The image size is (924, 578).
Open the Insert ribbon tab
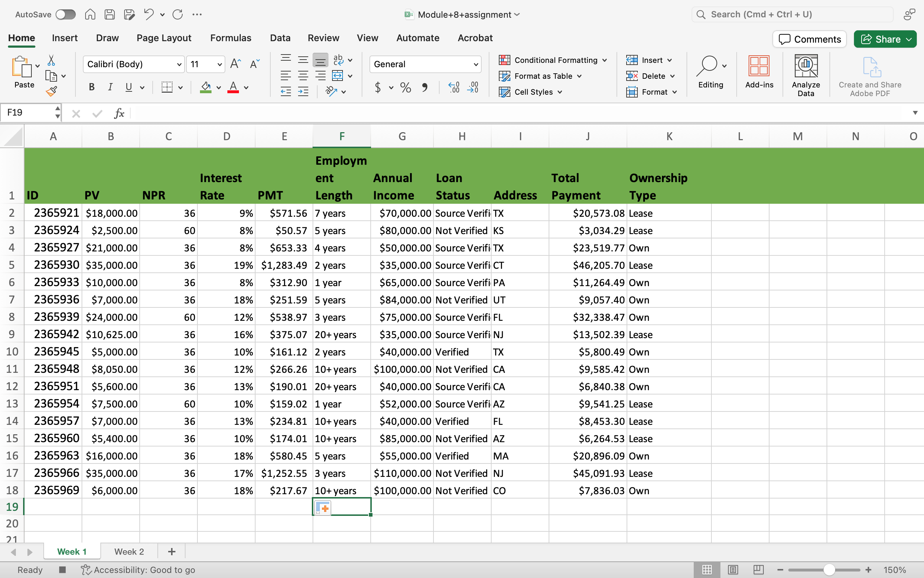tap(65, 38)
